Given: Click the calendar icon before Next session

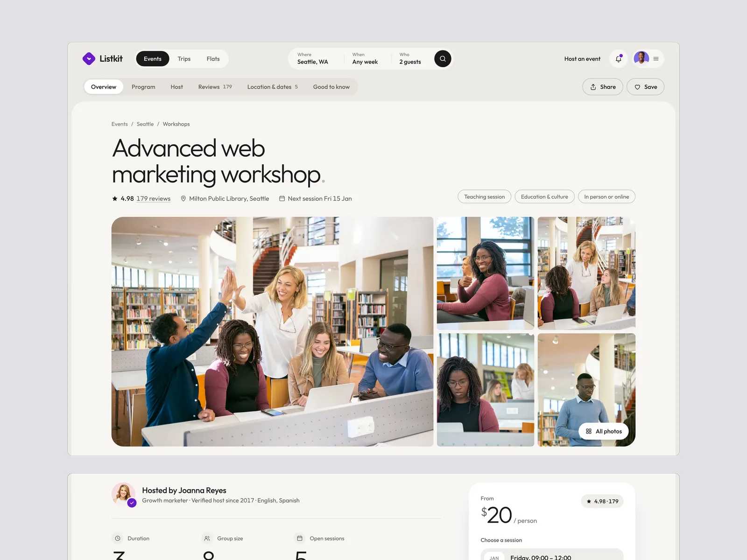Looking at the screenshot, I should [x=282, y=198].
